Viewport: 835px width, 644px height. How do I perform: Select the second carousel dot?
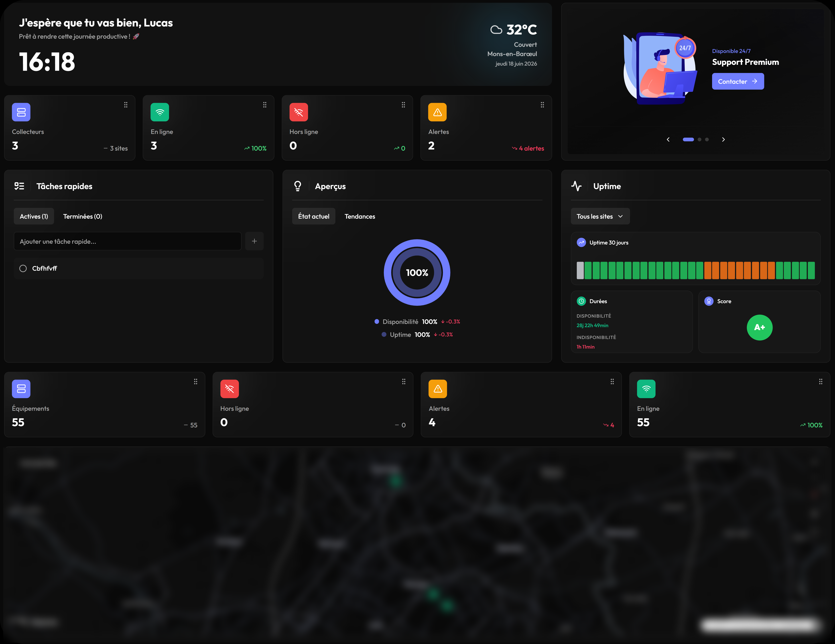pyautogui.click(x=699, y=139)
